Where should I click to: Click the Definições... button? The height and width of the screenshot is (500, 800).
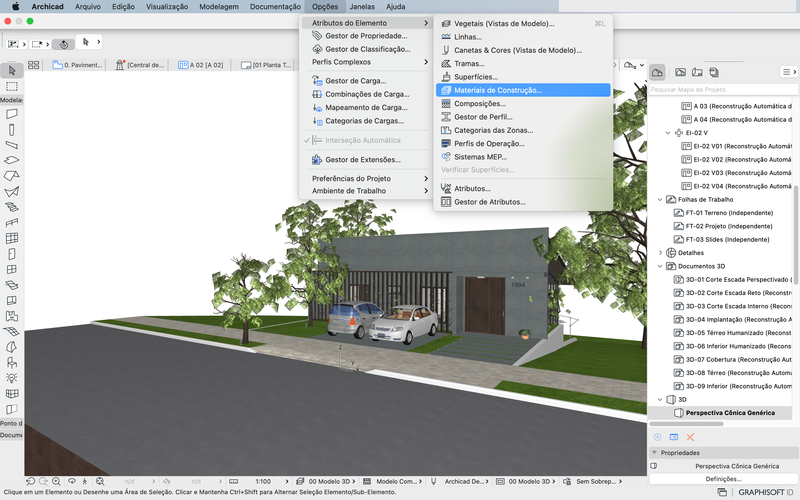(723, 479)
